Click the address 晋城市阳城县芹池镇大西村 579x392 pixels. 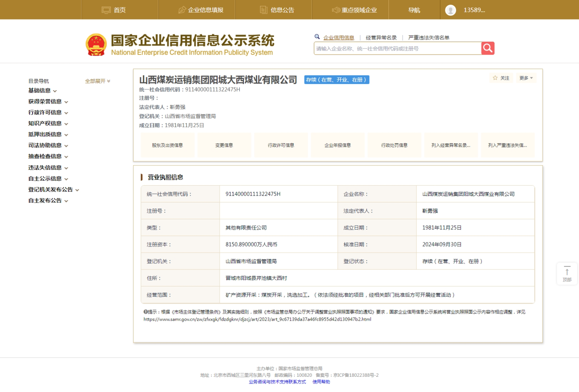click(256, 278)
